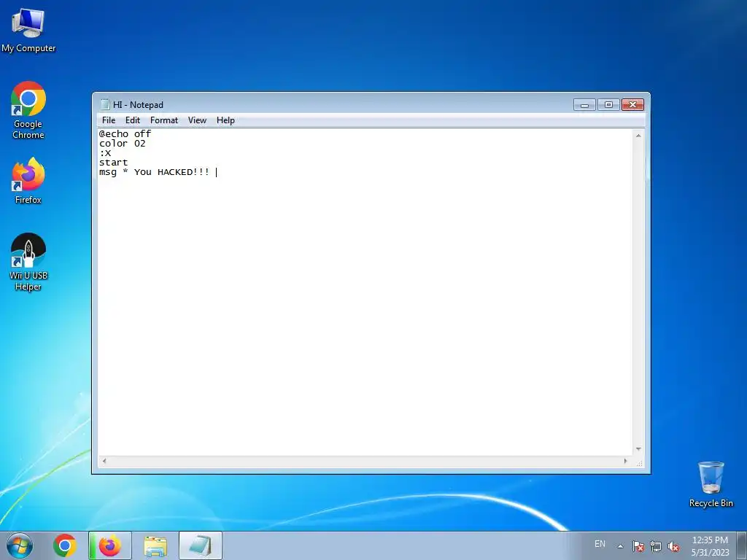Click the 'start' line in Notepad
The width and height of the screenshot is (747, 560).
coord(113,163)
